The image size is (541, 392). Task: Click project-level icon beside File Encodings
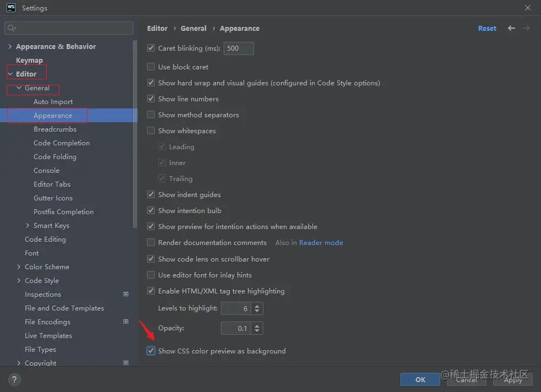[x=126, y=322]
